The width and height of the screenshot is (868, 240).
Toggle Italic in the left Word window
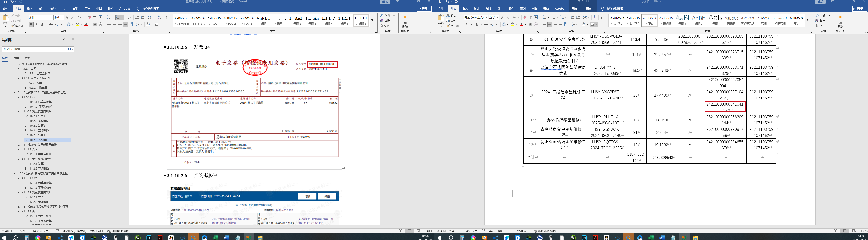[x=36, y=24]
